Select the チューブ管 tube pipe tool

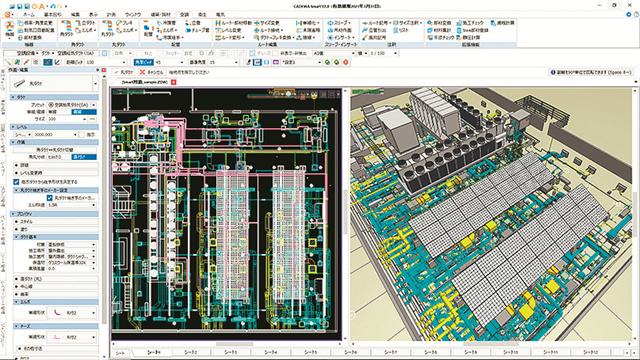pyautogui.click(x=197, y=30)
